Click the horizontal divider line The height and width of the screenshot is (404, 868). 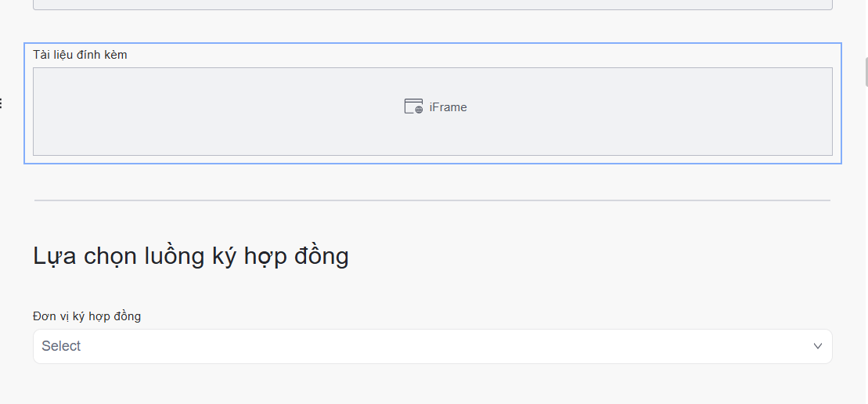tap(432, 200)
